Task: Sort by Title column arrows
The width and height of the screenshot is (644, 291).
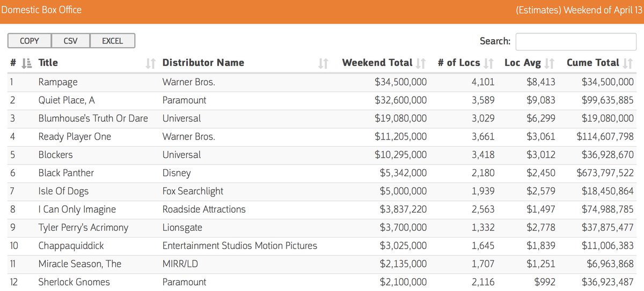Action: click(x=151, y=63)
